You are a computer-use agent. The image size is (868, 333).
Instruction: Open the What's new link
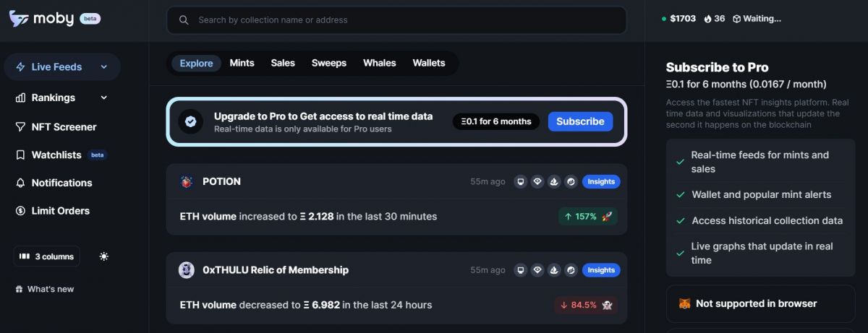pyautogui.click(x=50, y=289)
